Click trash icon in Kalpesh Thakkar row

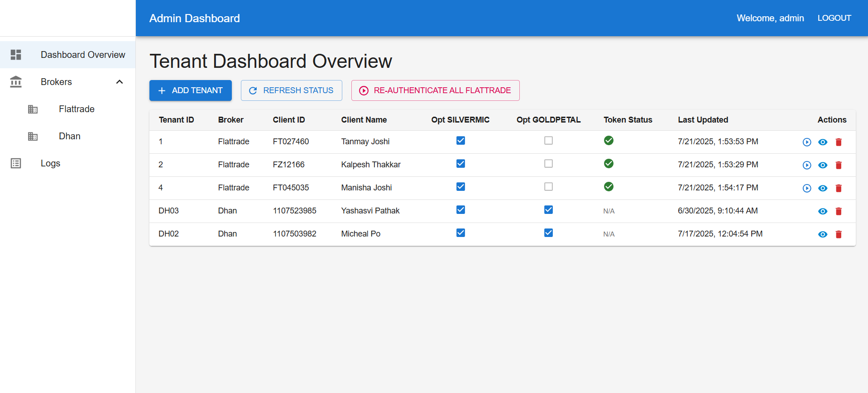(838, 165)
